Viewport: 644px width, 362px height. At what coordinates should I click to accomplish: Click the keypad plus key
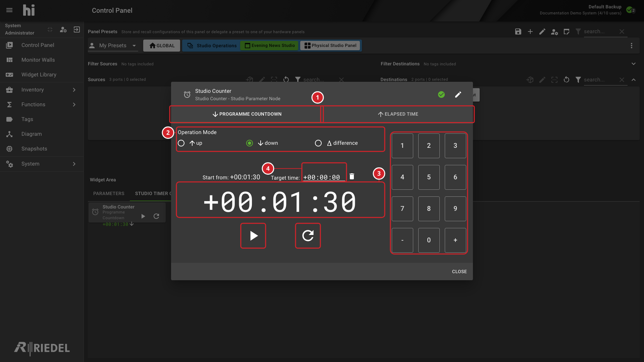(455, 240)
